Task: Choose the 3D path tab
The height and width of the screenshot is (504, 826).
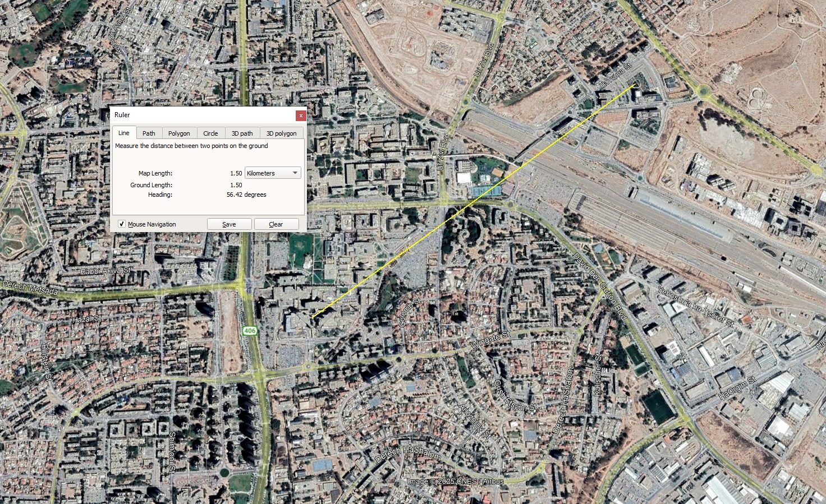Action: click(x=242, y=133)
